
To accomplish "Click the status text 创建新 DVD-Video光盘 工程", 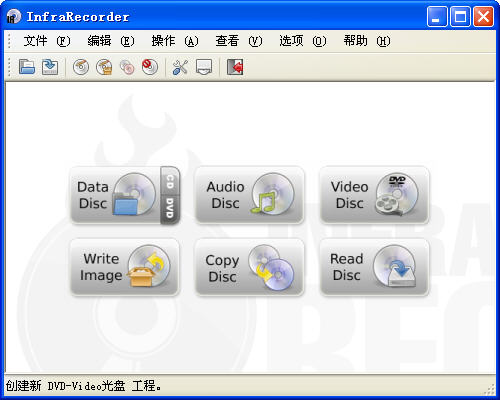I will coord(83,386).
